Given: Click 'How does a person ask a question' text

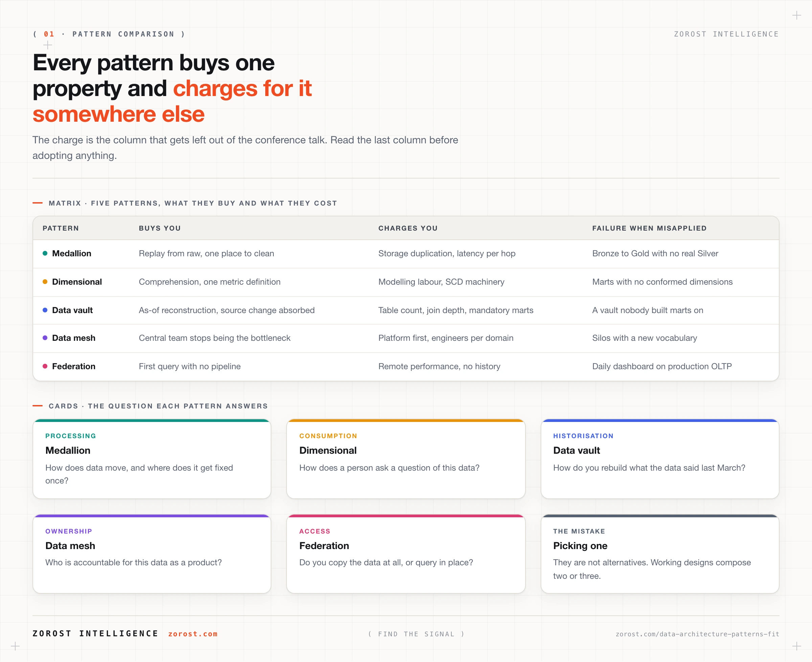Looking at the screenshot, I should coord(389,468).
